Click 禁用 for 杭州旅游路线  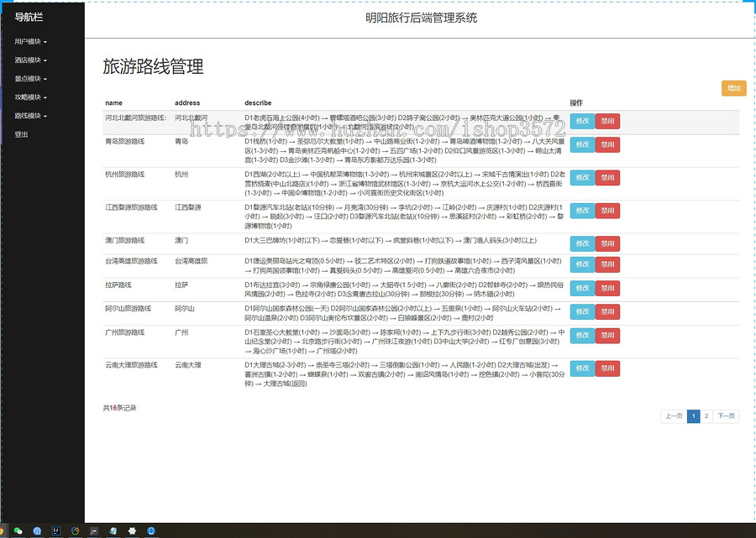pyautogui.click(x=607, y=178)
